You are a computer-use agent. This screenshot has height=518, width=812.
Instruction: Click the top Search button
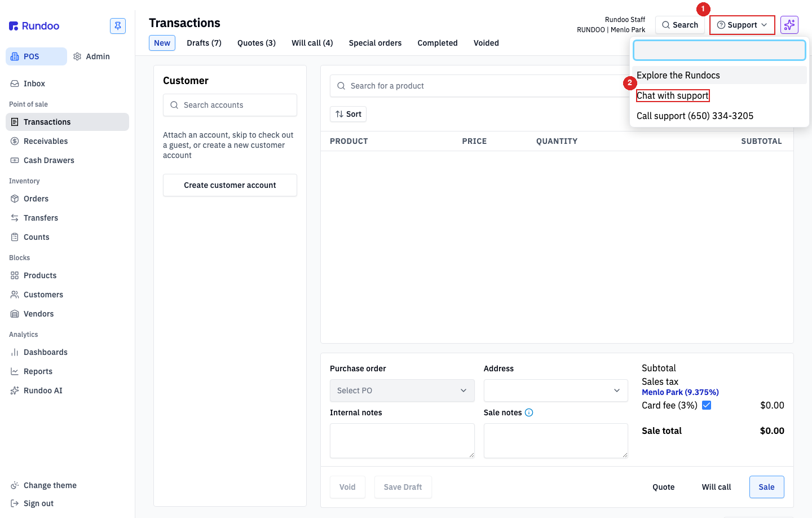pos(680,25)
